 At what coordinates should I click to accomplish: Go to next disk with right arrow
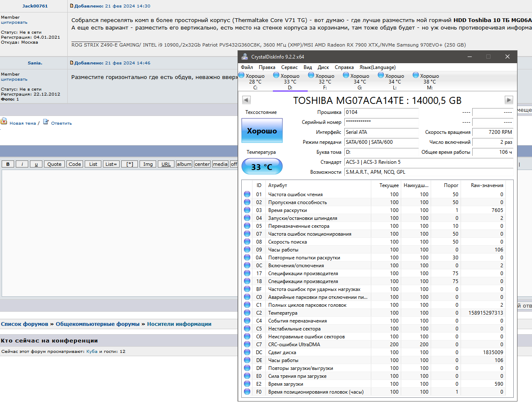[509, 100]
